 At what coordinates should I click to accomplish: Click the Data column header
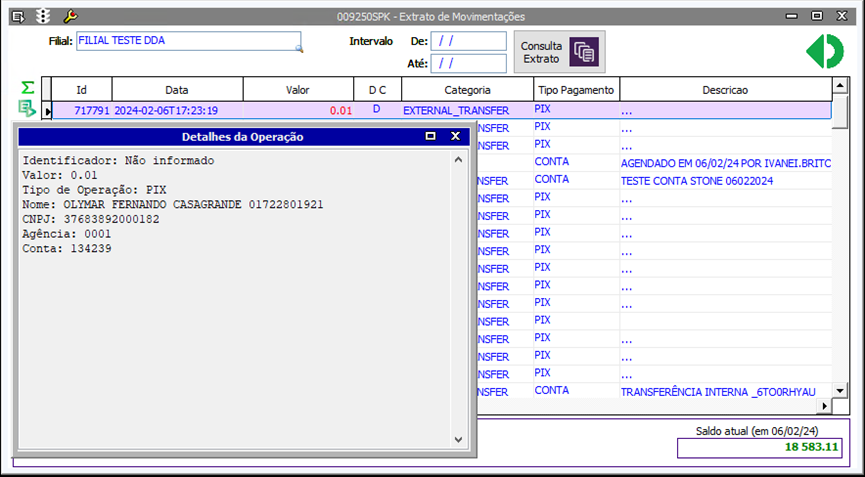tap(177, 90)
